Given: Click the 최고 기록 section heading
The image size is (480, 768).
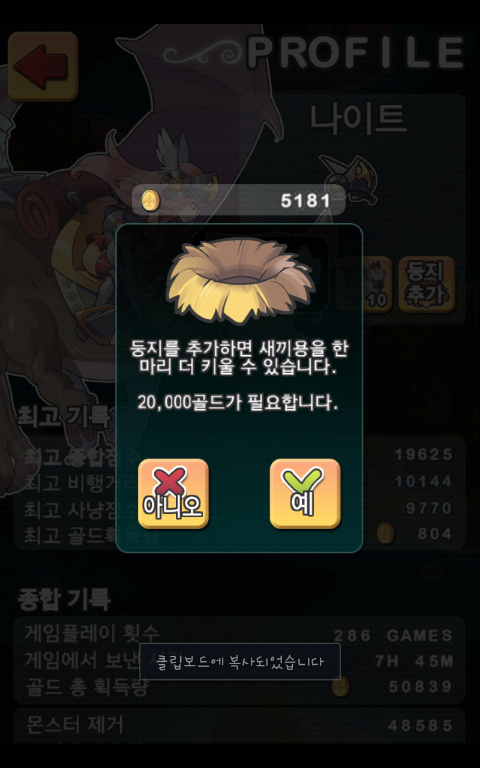Looking at the screenshot, I should pos(64,416).
